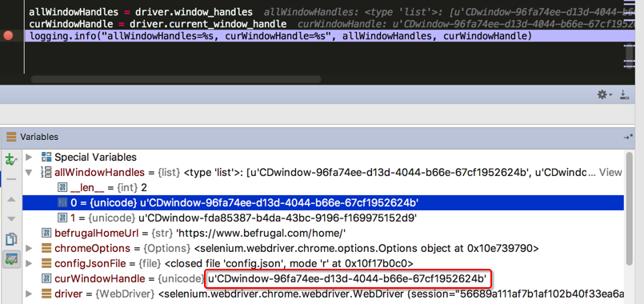Viewport: 644px width, 304px height.
Task: Click the copy value icon in the Variables sidebar
Action: pyautogui.click(x=11, y=239)
